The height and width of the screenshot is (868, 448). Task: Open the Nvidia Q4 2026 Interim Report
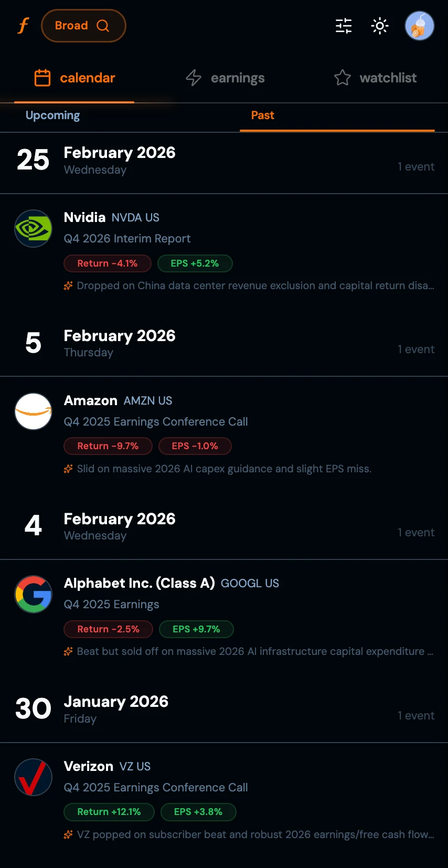[x=127, y=239]
